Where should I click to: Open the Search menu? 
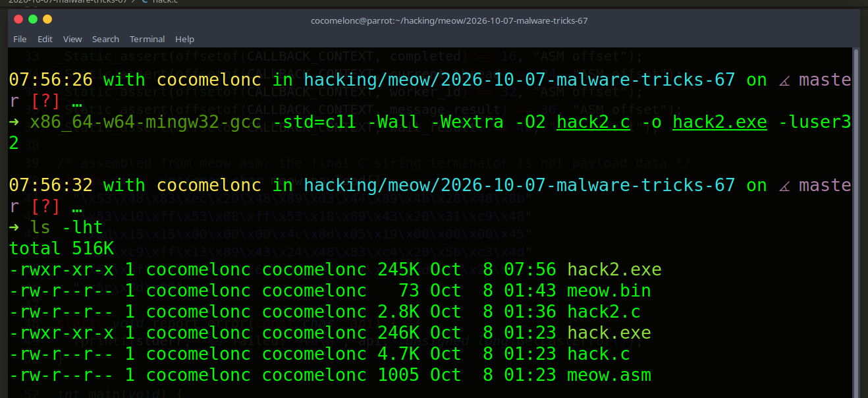pos(105,39)
